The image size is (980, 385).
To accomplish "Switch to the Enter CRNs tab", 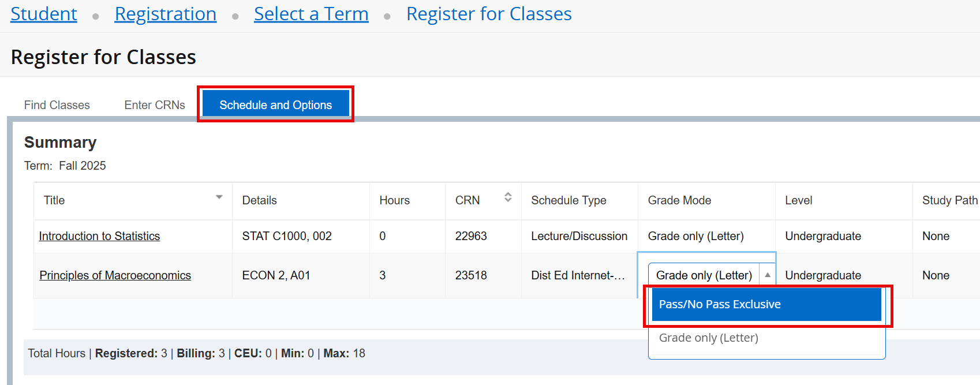I will coord(155,105).
